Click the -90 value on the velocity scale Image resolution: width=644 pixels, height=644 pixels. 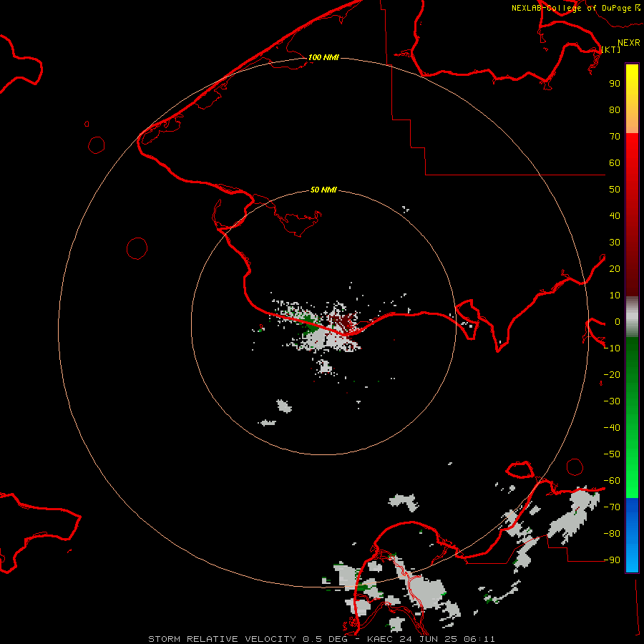pyautogui.click(x=612, y=560)
